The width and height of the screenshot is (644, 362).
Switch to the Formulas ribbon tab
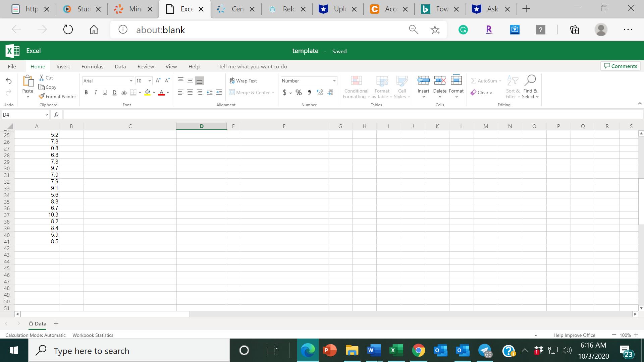pyautogui.click(x=92, y=66)
